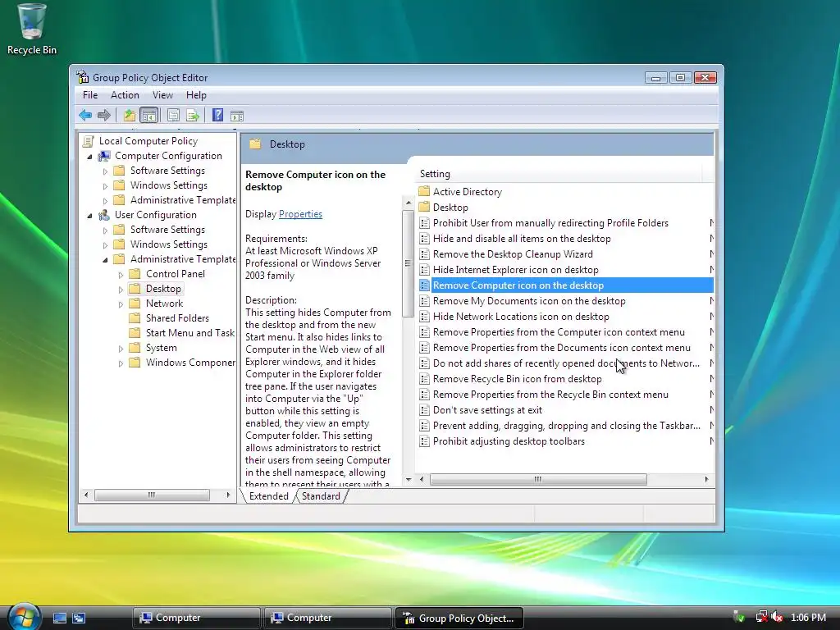This screenshot has width=840, height=630.
Task: Expand the Desktop tree node arrow
Action: (121, 290)
